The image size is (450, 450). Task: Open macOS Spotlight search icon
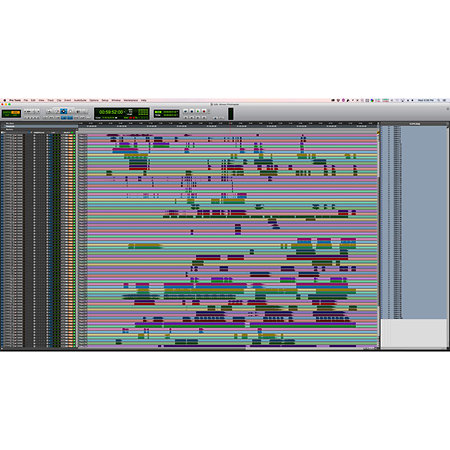point(438,100)
